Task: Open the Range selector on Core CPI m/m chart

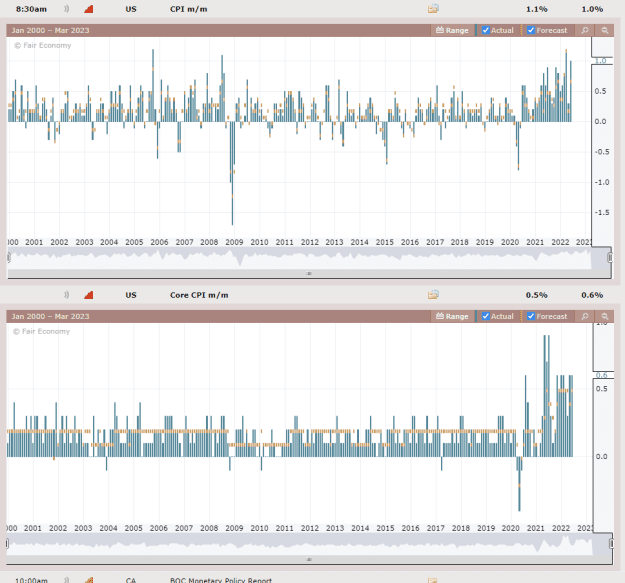Action: (x=452, y=316)
